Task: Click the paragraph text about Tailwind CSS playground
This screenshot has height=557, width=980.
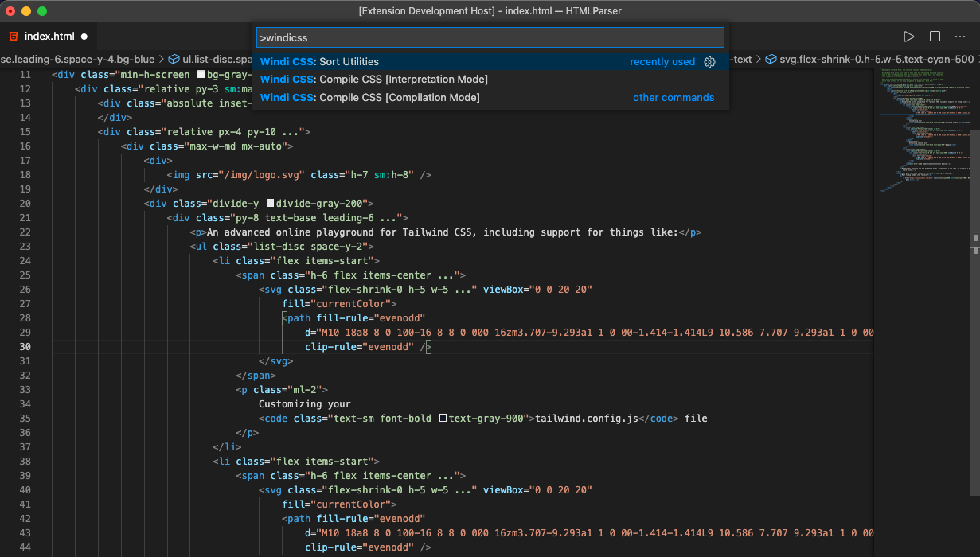Action: (x=442, y=232)
